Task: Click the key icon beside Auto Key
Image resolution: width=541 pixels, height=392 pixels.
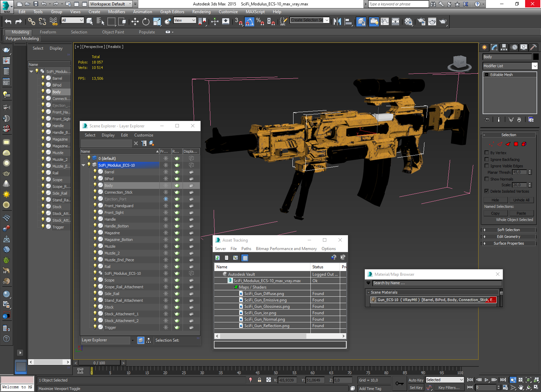Action: point(399,384)
